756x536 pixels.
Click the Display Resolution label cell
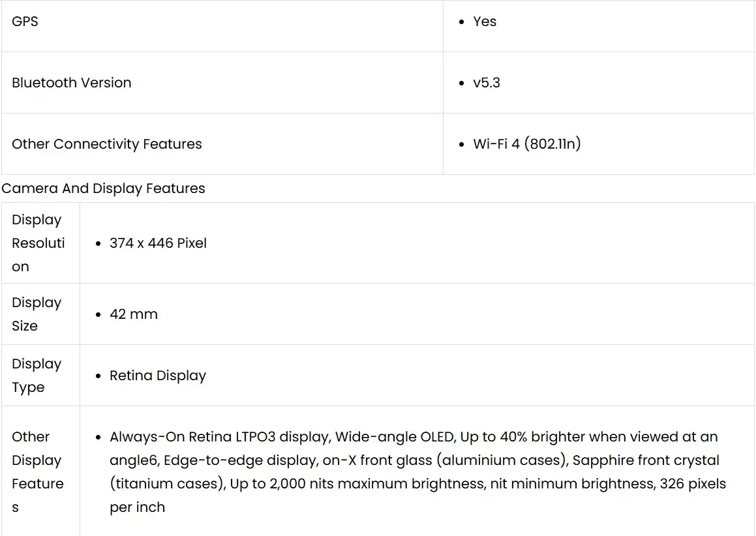[x=38, y=243]
